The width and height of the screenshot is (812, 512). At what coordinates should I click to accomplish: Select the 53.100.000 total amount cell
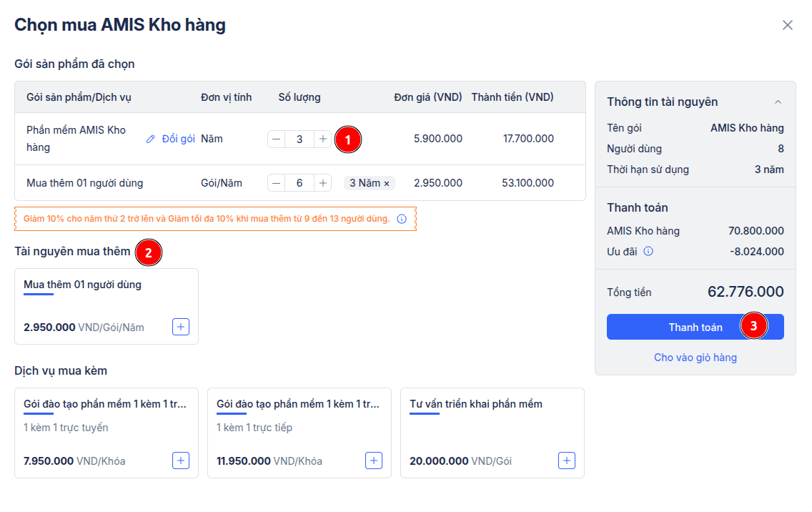[528, 183]
